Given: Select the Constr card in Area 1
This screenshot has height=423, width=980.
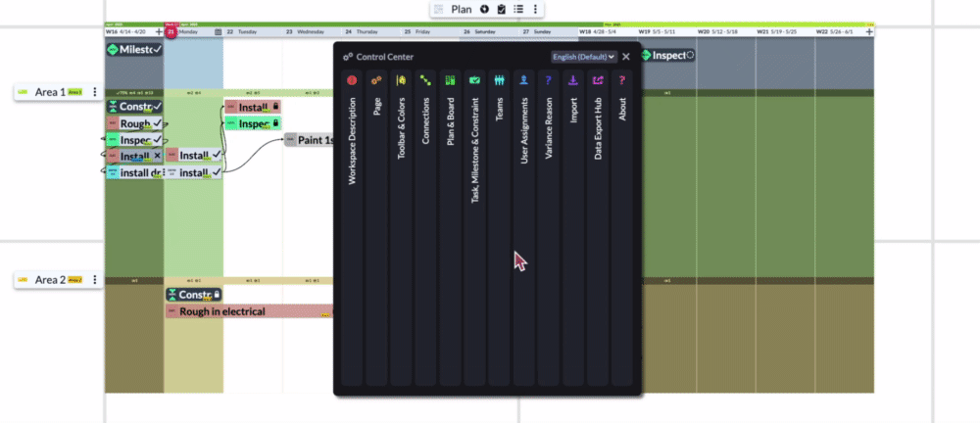Looking at the screenshot, I should (x=135, y=107).
